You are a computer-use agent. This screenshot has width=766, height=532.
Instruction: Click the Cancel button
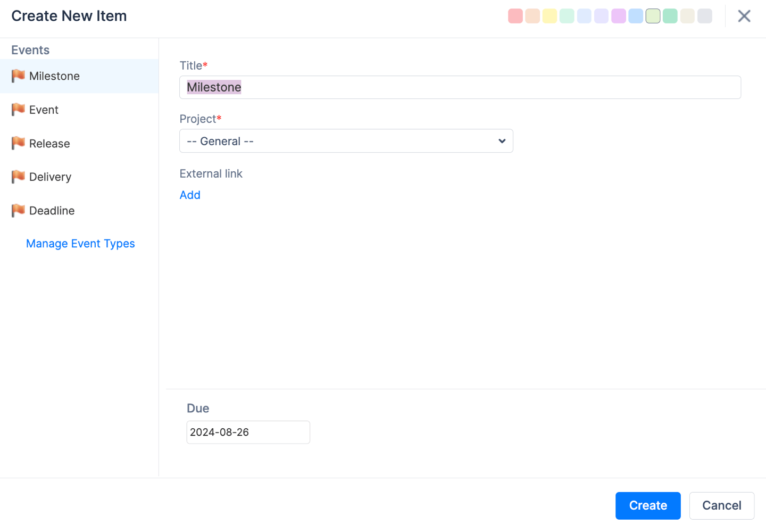[721, 505]
